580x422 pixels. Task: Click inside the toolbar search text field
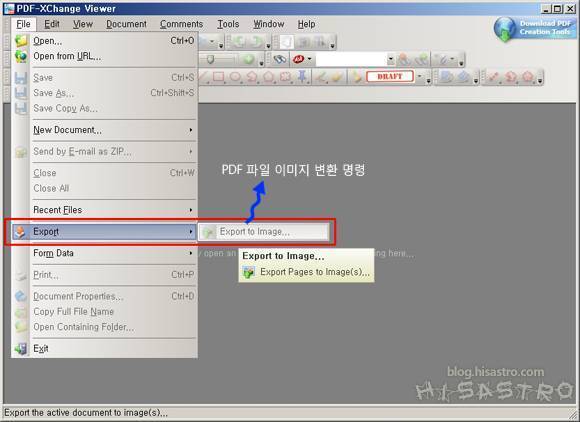point(351,59)
